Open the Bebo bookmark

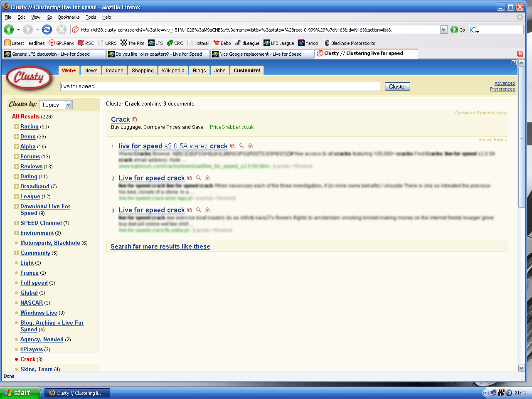[x=222, y=43]
